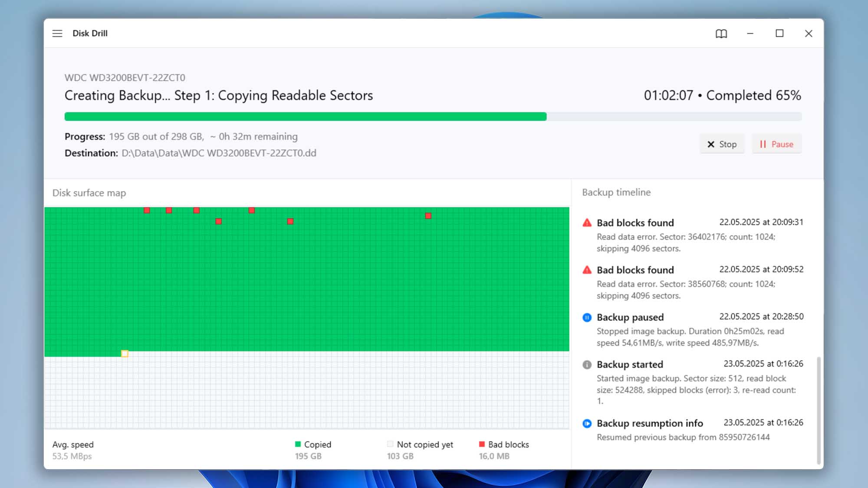Open the help book icon in title bar
The image size is (868, 488).
click(x=721, y=33)
